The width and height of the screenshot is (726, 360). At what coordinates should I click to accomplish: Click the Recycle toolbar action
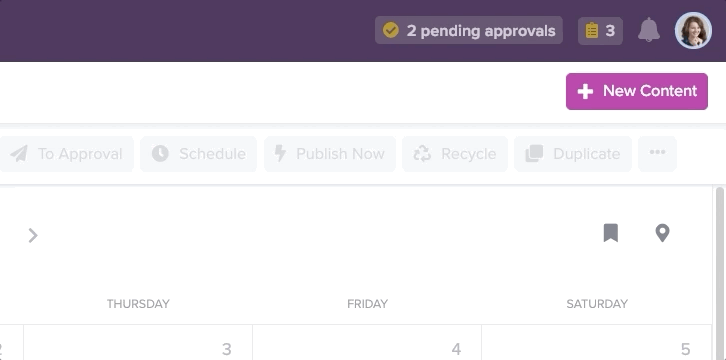point(455,154)
